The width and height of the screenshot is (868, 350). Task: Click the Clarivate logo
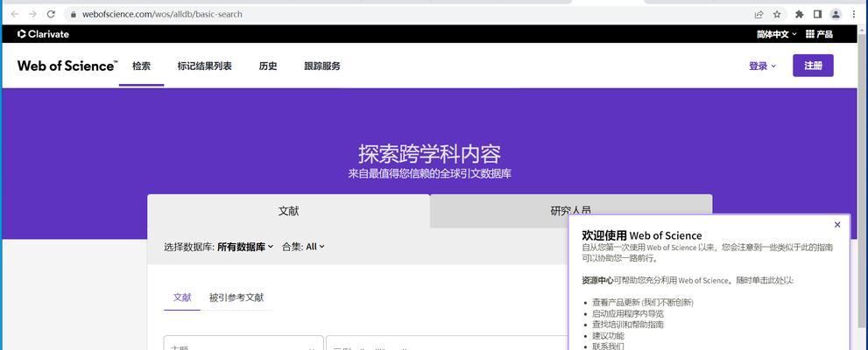(43, 34)
